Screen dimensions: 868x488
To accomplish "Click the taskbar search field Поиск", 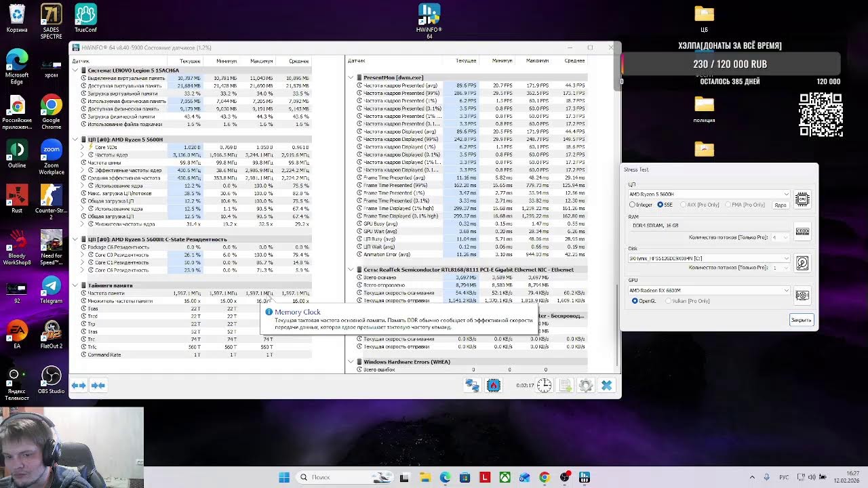I will tap(344, 477).
